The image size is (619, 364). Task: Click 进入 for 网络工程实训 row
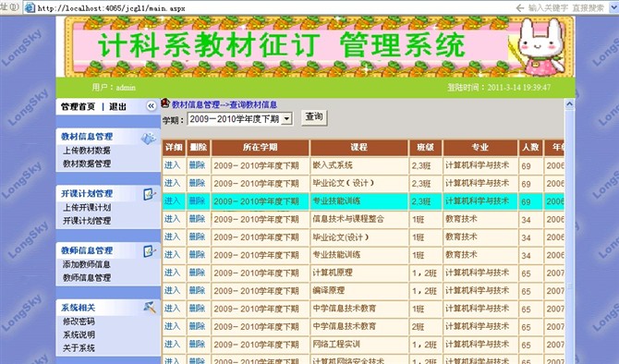click(x=172, y=344)
